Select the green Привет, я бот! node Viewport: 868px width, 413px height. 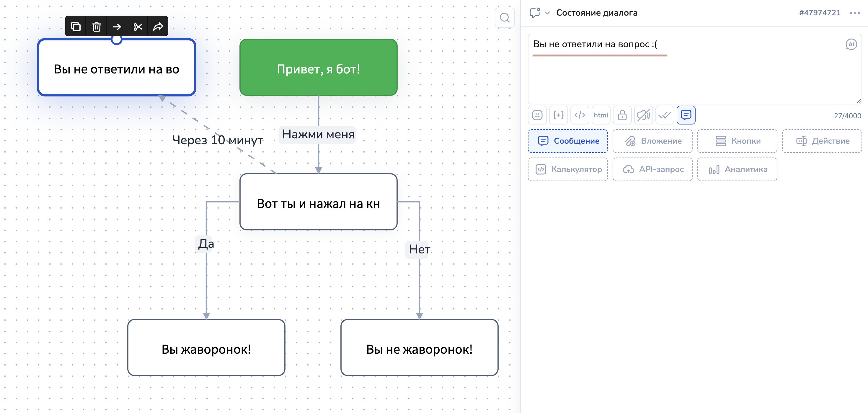[x=319, y=67]
